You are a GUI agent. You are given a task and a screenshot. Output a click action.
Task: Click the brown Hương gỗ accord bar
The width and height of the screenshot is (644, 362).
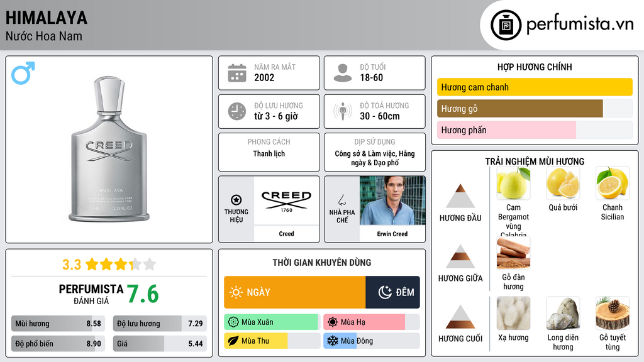[519, 109]
